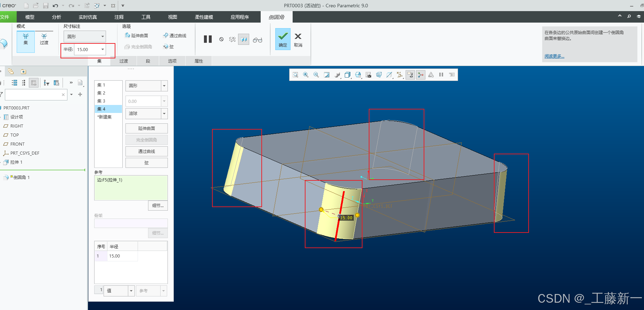Screen dimensions: 644x310
Task: Open the 柔性建模 ribbon tab
Action: [x=204, y=17]
